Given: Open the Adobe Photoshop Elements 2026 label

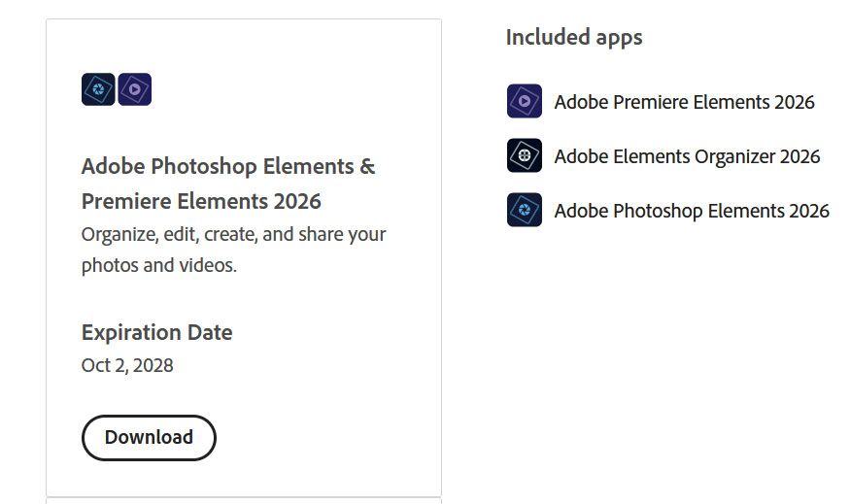Looking at the screenshot, I should click(692, 211).
